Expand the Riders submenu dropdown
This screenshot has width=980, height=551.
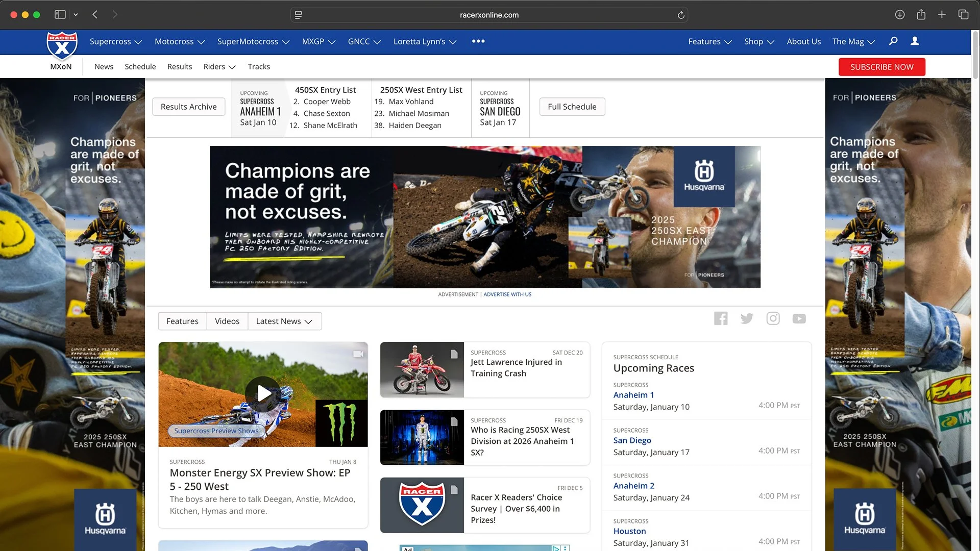pos(219,67)
